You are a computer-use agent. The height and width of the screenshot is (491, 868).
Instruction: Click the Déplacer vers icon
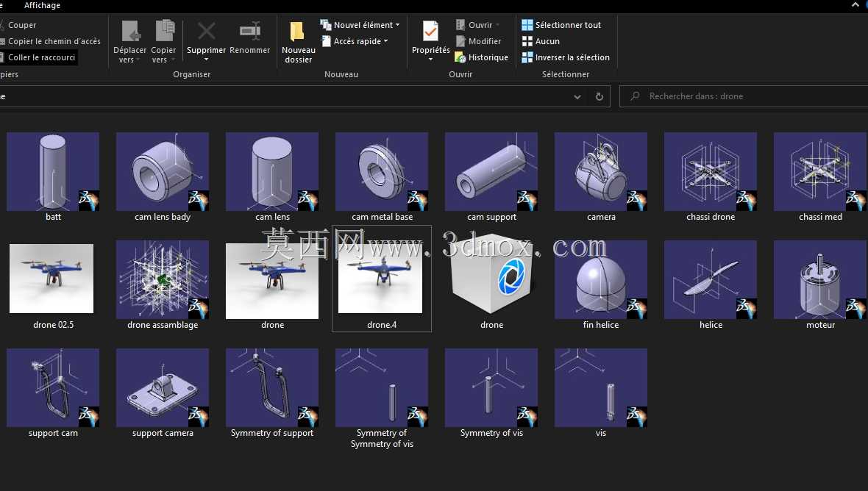[131, 31]
